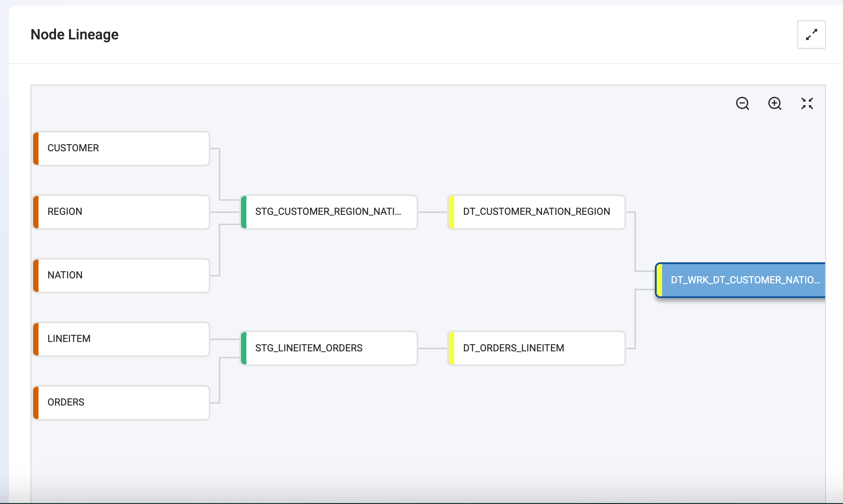
Task: Click the zoom in magnifier icon
Action: pyautogui.click(x=775, y=103)
